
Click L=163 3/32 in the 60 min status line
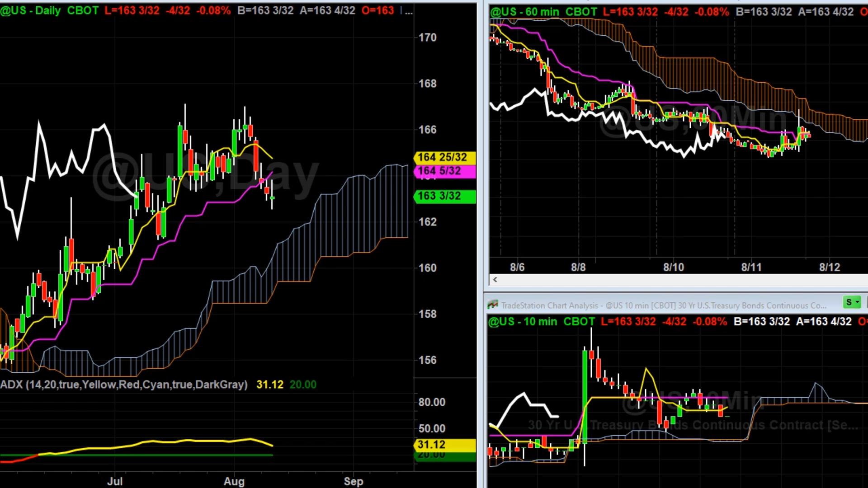[631, 12]
